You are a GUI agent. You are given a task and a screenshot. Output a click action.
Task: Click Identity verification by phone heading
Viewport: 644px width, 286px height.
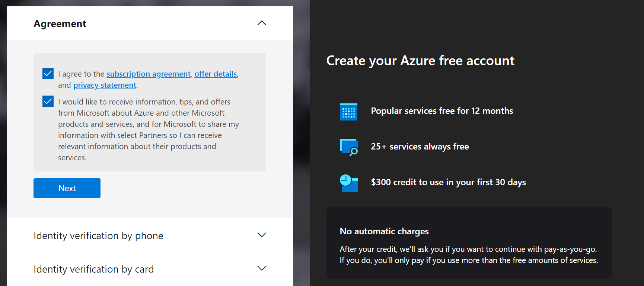click(x=98, y=236)
